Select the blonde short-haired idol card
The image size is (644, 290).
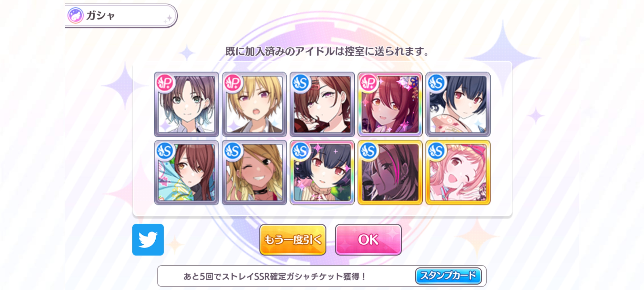[254, 104]
